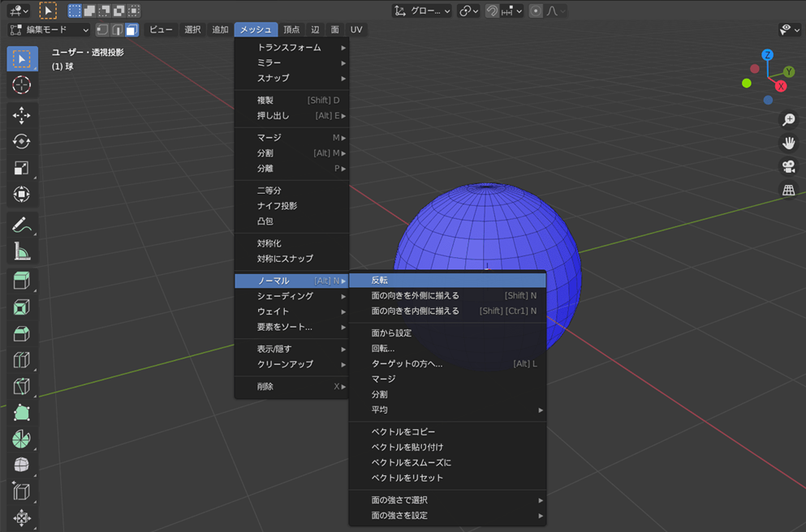Click the X axis on navigation gizmo
Image resolution: width=806 pixels, height=532 pixels.
pos(781,86)
